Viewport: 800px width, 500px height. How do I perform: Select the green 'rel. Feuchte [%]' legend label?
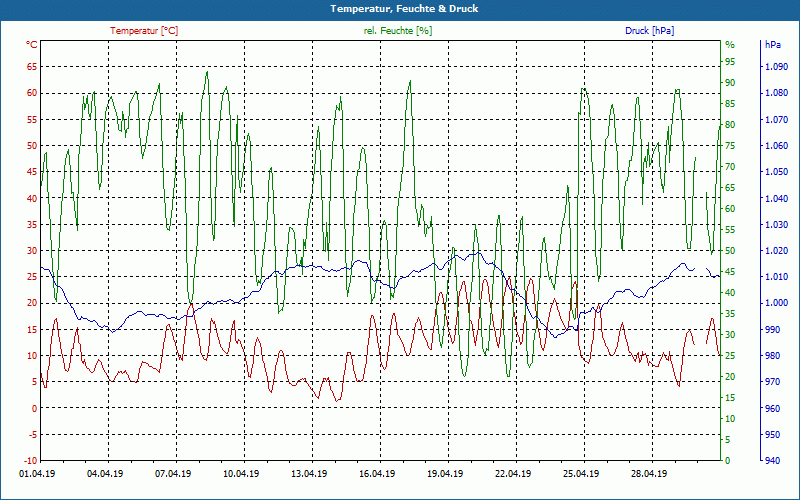[397, 31]
